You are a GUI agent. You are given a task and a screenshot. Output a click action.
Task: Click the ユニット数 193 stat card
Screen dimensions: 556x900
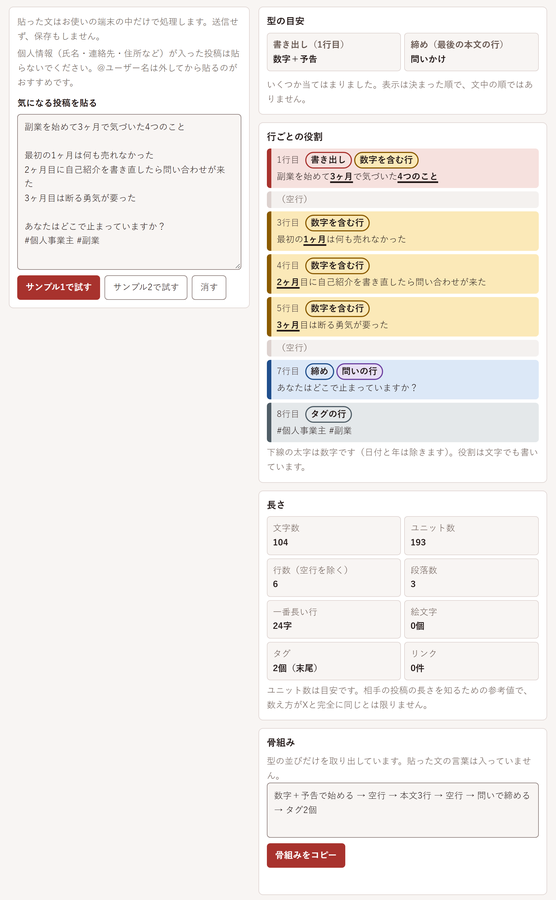(471, 536)
